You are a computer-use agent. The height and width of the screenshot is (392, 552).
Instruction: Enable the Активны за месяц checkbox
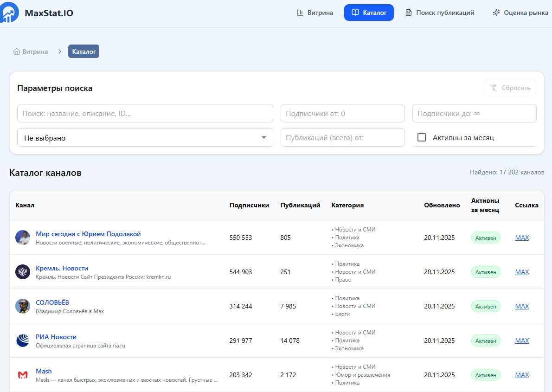point(422,137)
